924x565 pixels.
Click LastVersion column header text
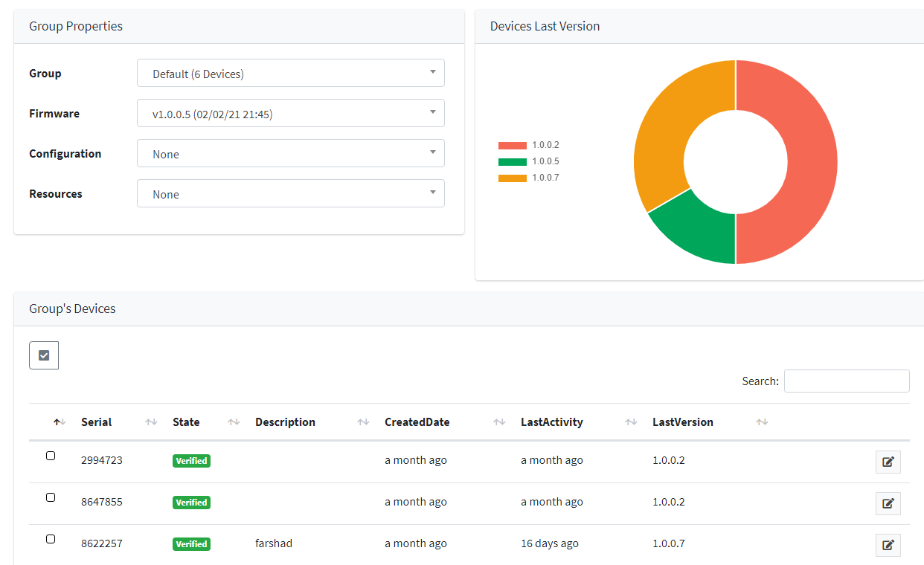[683, 422]
